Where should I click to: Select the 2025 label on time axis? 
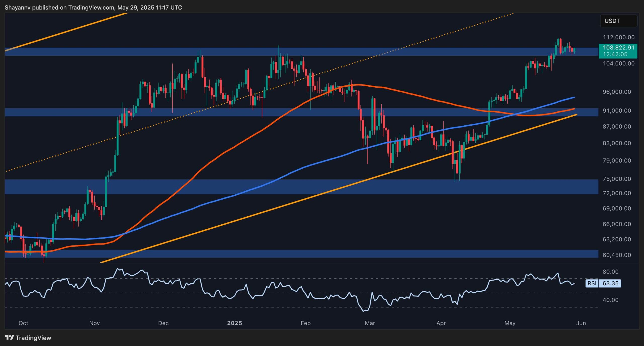(234, 323)
